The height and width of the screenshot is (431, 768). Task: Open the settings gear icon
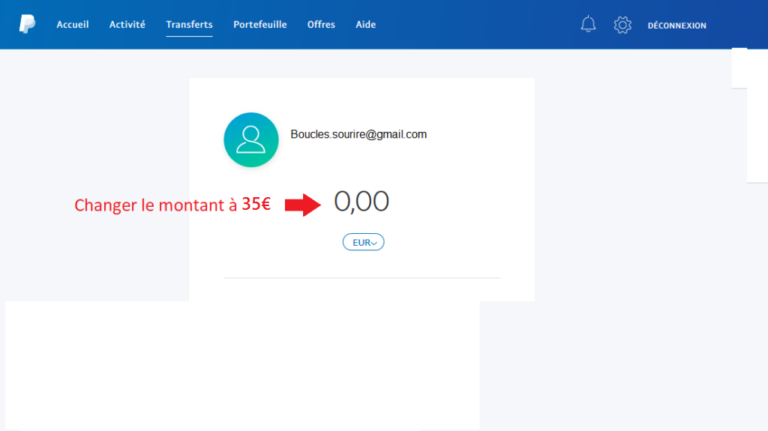623,24
